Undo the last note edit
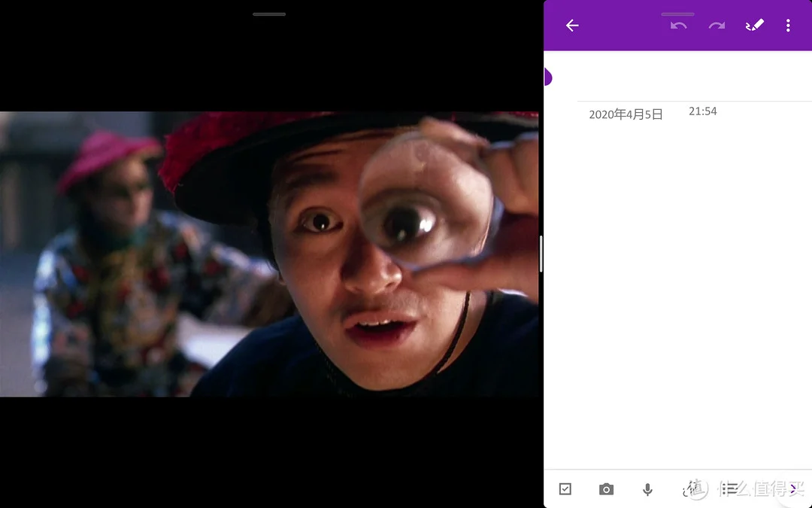812x508 pixels. (678, 26)
